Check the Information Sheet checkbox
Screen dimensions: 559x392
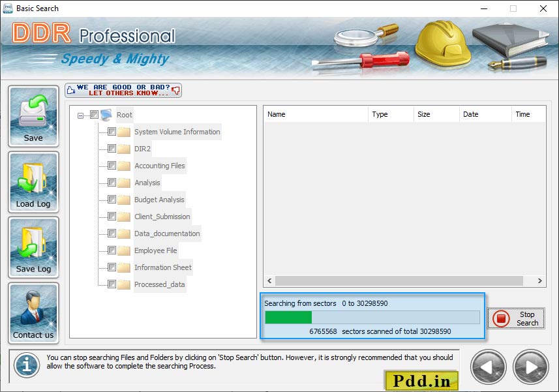coord(112,267)
